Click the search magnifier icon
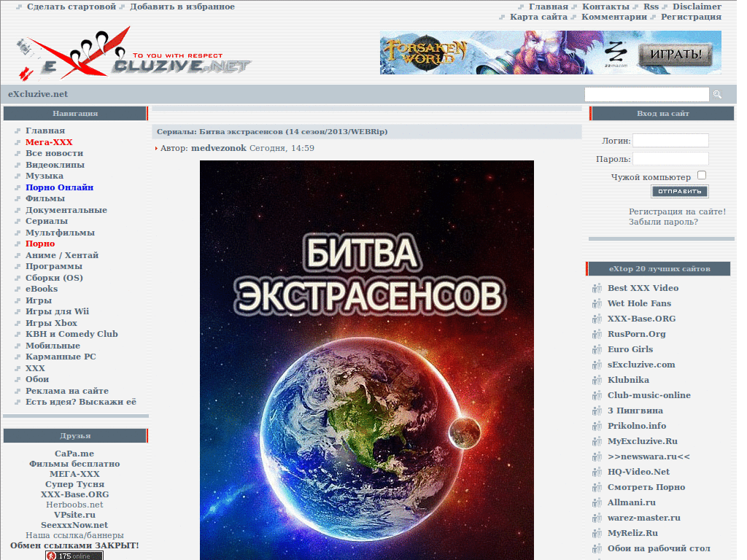This screenshot has height=560, width=747. 718,94
